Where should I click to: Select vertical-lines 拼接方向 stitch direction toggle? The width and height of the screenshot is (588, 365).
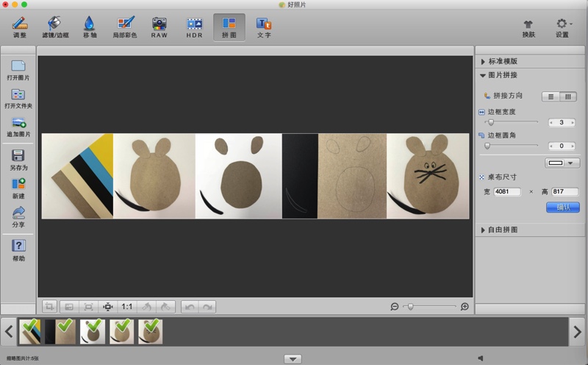[567, 96]
